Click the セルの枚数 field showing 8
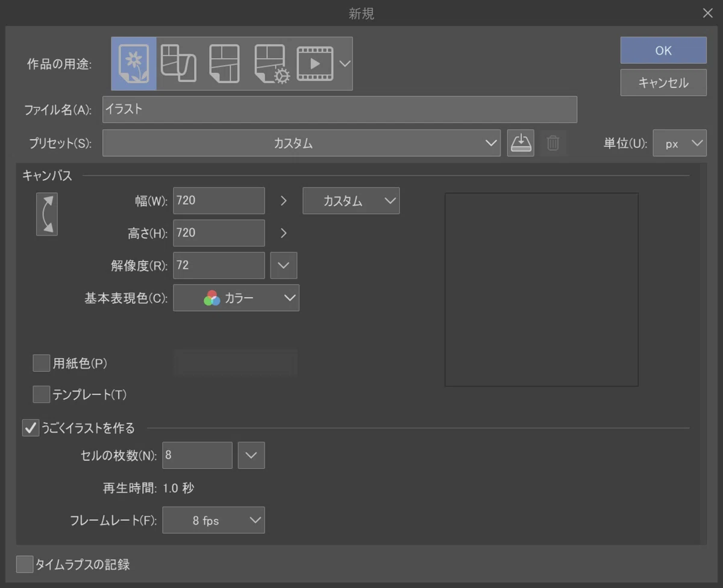Viewport: 723px width, 588px height. tap(197, 455)
